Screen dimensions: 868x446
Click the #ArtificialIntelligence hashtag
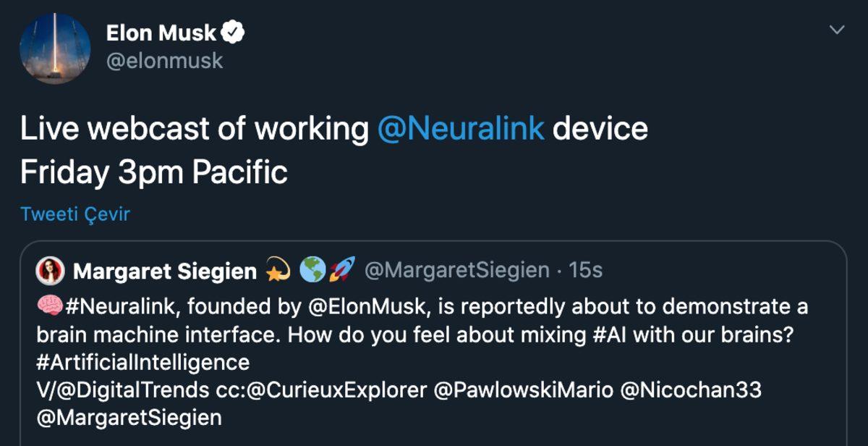143,362
